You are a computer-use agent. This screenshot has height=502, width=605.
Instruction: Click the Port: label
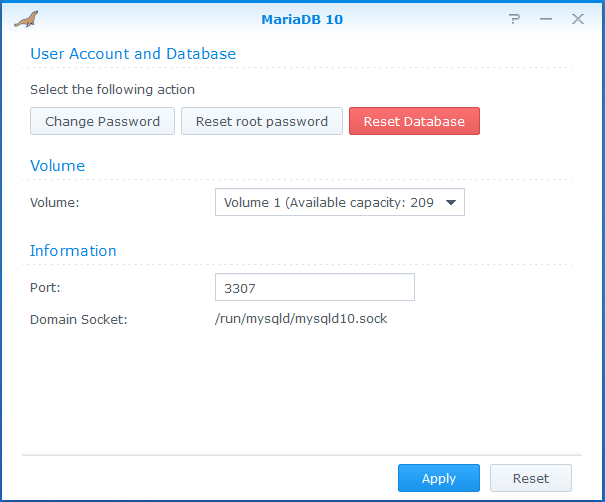click(45, 288)
